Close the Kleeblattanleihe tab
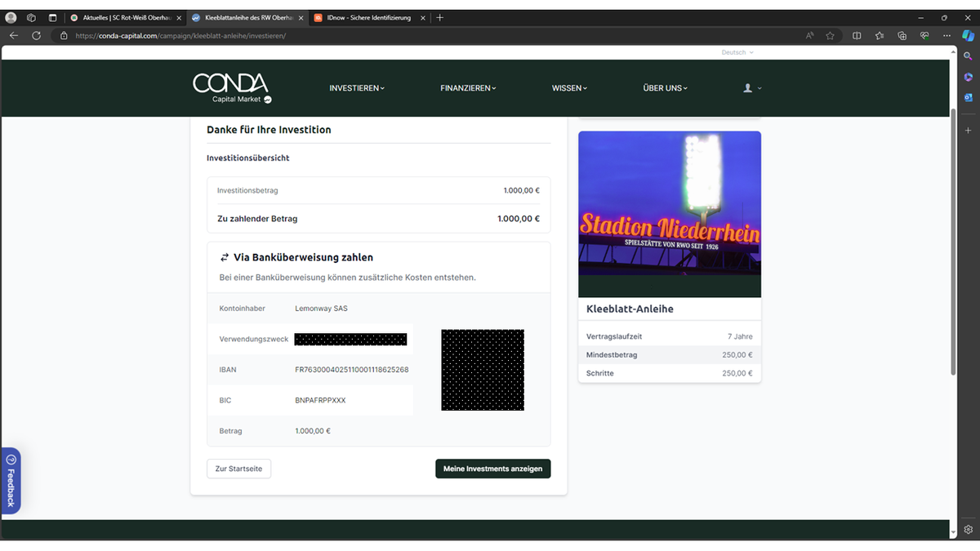Screen dimensions: 980x551 click(x=300, y=17)
